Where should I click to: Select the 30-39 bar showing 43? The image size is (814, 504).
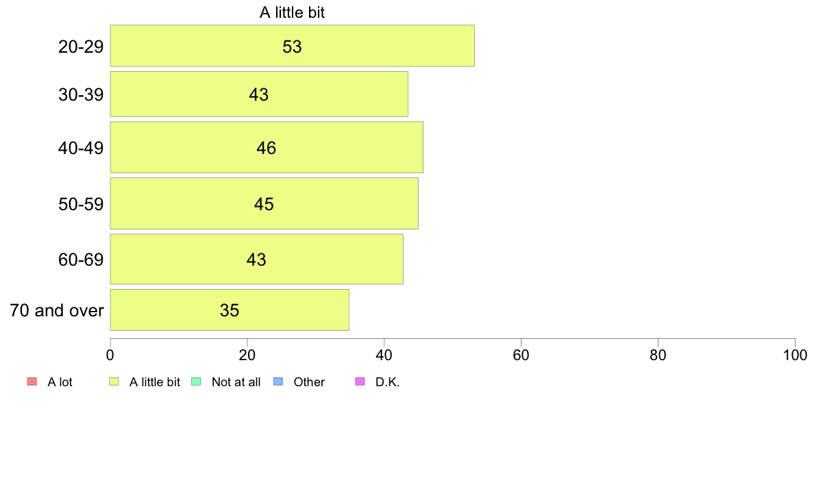point(259,94)
